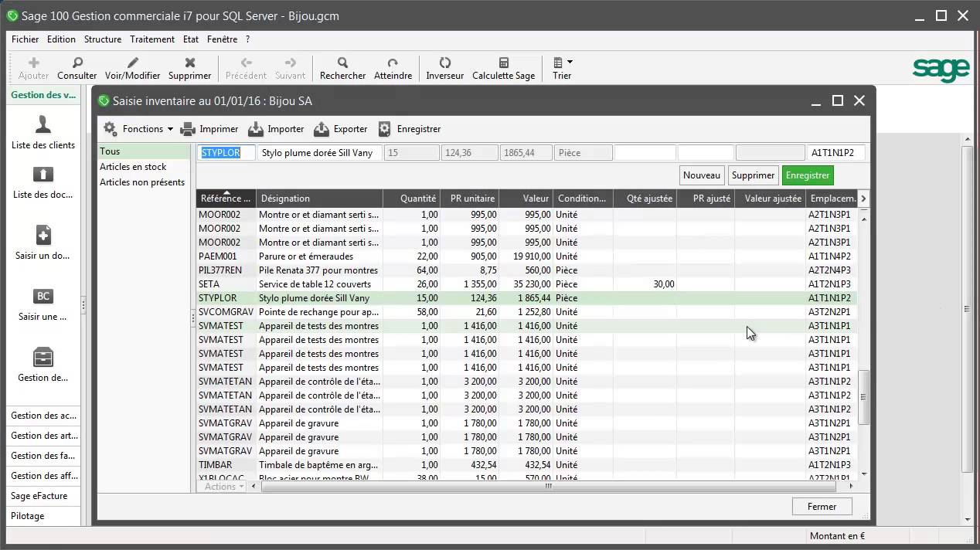The height and width of the screenshot is (550, 980).
Task: Click the green Enregistrer button
Action: (807, 175)
